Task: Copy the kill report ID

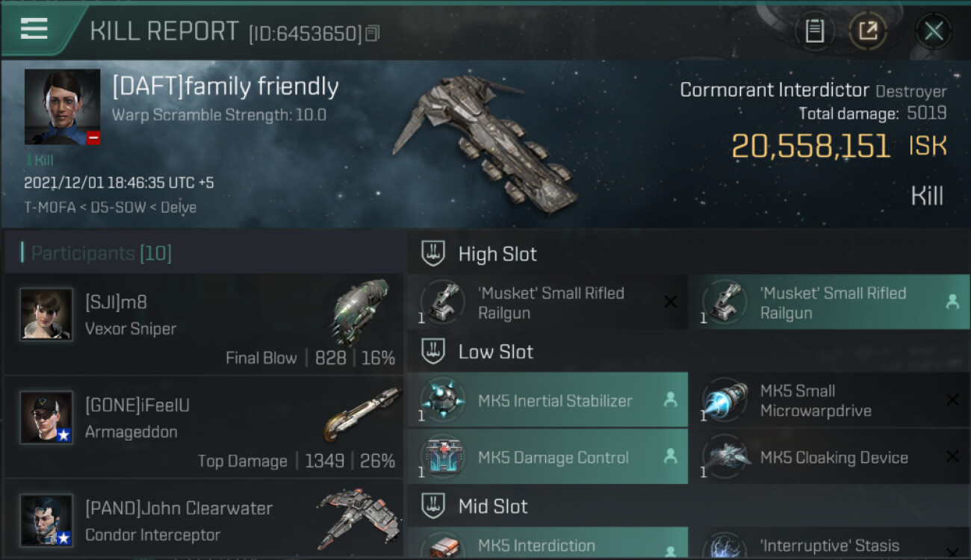Action: (x=372, y=33)
